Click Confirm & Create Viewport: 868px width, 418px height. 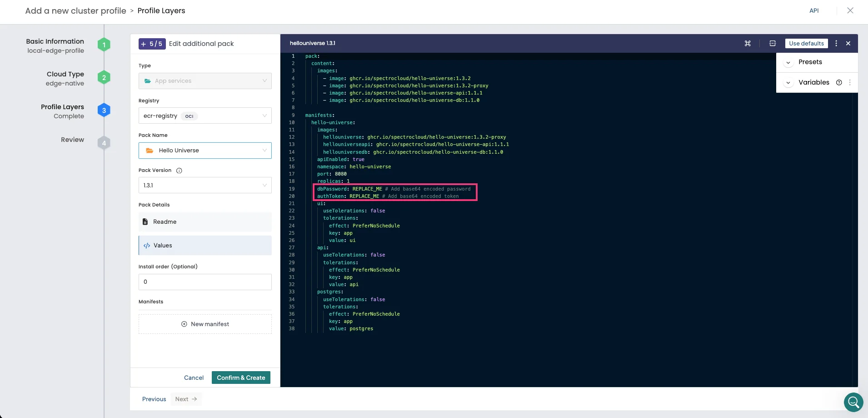pyautogui.click(x=241, y=378)
